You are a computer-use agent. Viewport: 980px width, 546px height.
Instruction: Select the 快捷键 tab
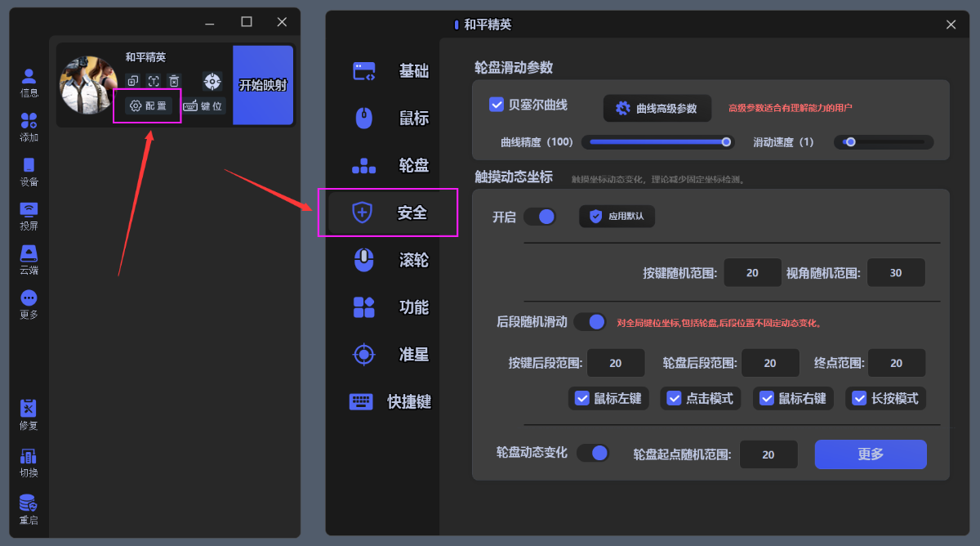coord(392,402)
